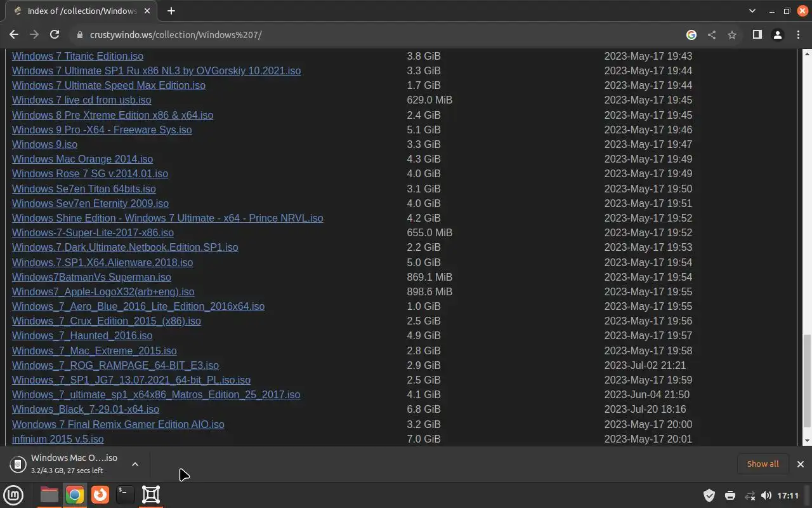The height and width of the screenshot is (508, 812).
Task: Download Windows_Black_7-29.01-x64.iso
Action: (86, 409)
